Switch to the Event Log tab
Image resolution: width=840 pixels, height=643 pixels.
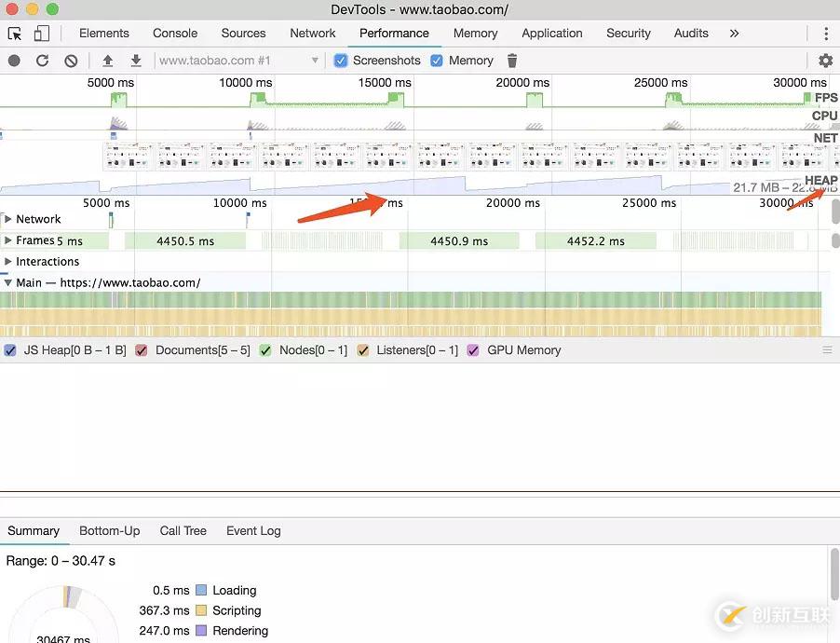(x=253, y=531)
